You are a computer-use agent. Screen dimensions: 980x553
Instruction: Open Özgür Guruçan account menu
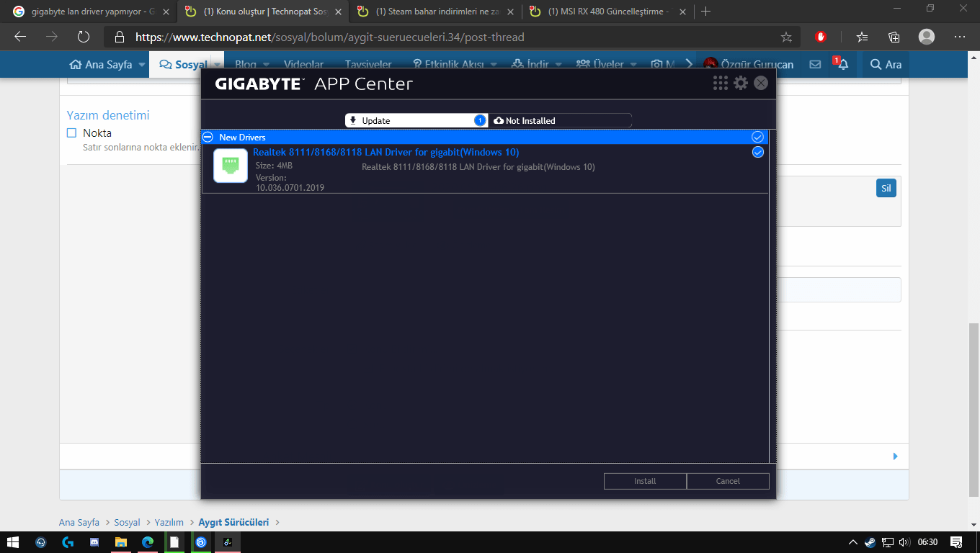(749, 64)
